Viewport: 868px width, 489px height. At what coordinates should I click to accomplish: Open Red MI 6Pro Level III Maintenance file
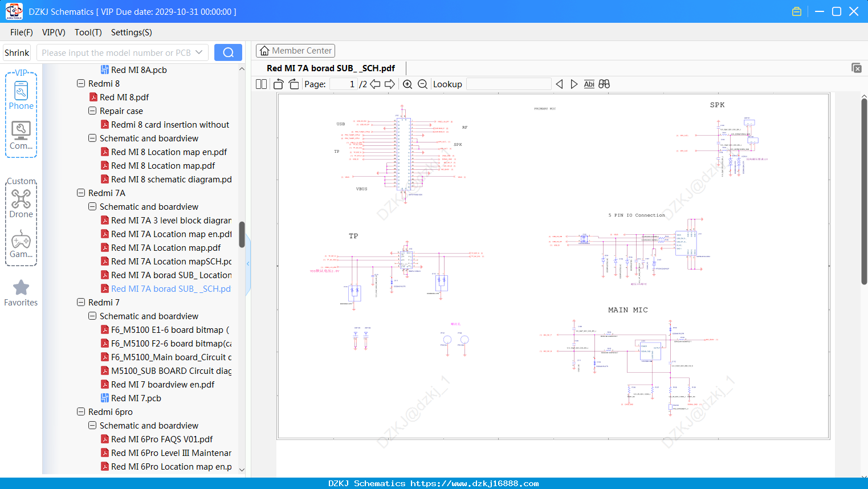pos(171,453)
